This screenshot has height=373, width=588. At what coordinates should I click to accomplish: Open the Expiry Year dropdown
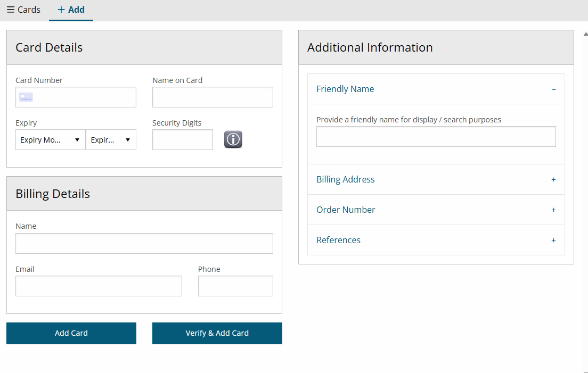coord(111,140)
